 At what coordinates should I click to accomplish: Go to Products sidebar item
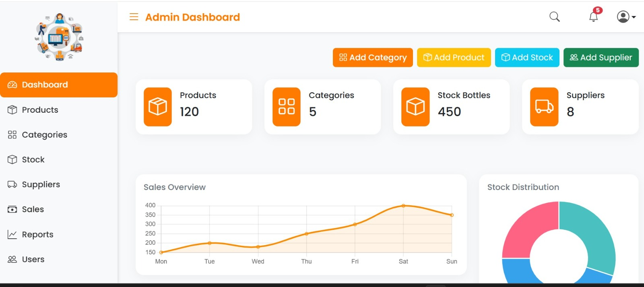pyautogui.click(x=40, y=110)
